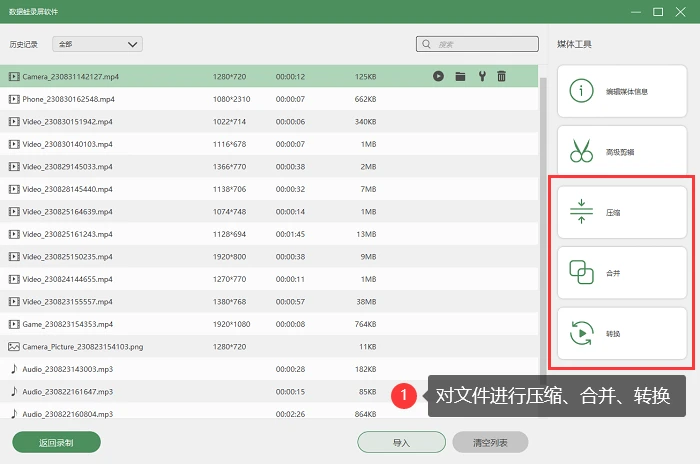Open folder of Camera_230831142127.mp4

tap(460, 76)
